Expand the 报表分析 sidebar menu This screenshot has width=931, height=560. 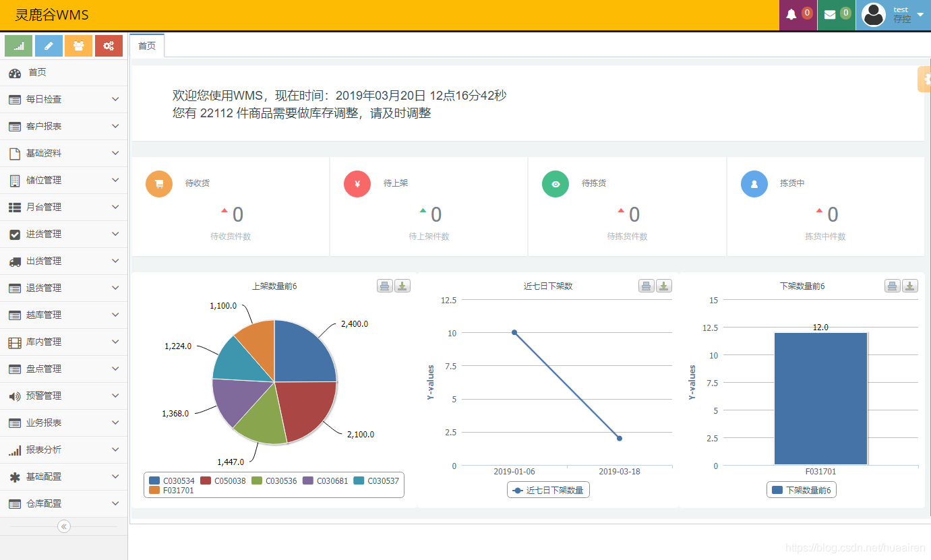63,449
